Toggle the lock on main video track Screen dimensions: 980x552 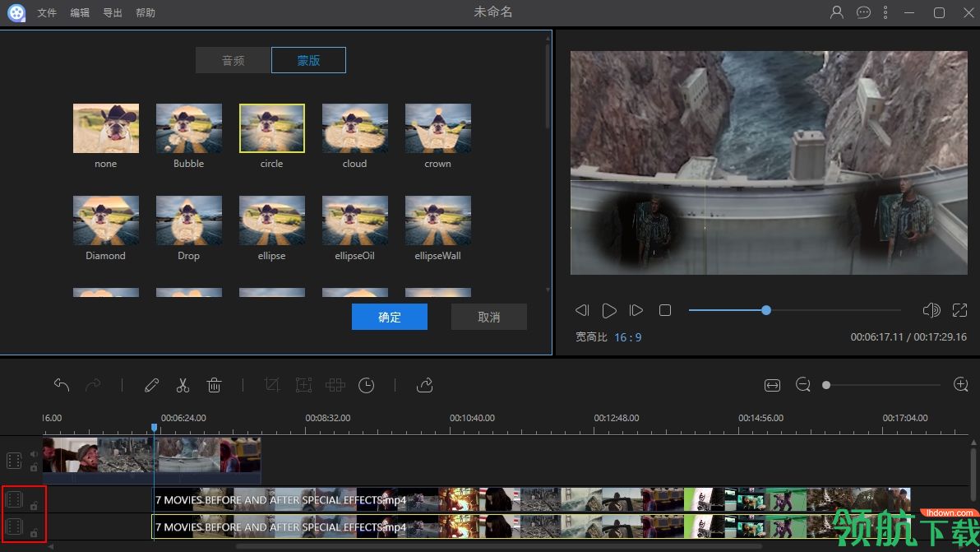pos(34,467)
